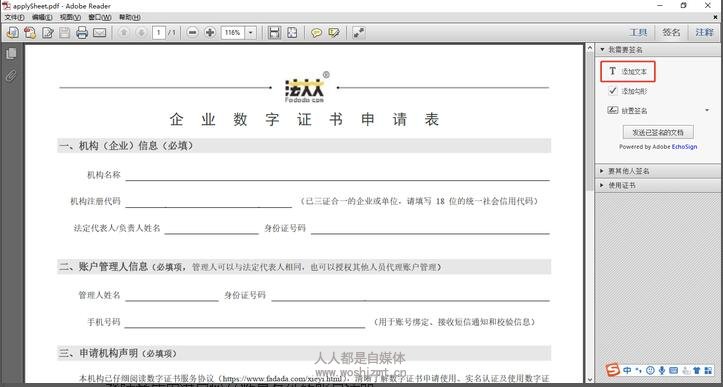Toggle Sogou punctuation mode

pos(639,370)
